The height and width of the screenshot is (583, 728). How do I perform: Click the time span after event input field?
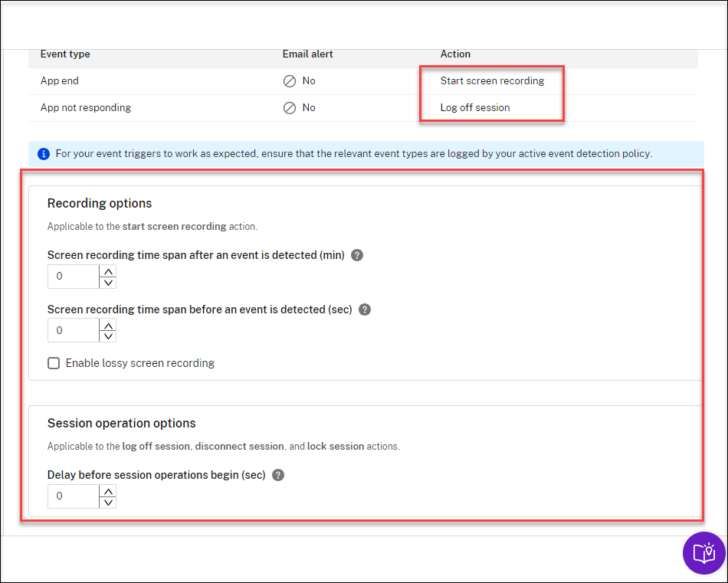point(74,277)
